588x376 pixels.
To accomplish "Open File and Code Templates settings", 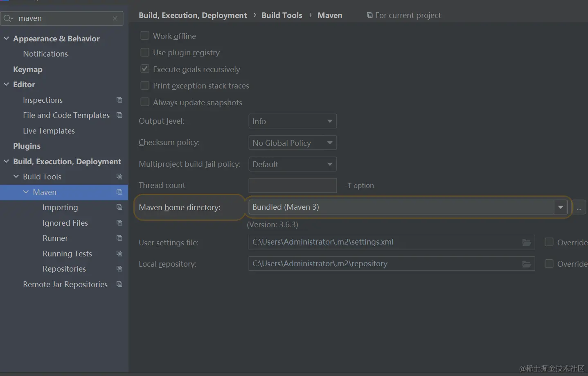I will pyautogui.click(x=66, y=115).
